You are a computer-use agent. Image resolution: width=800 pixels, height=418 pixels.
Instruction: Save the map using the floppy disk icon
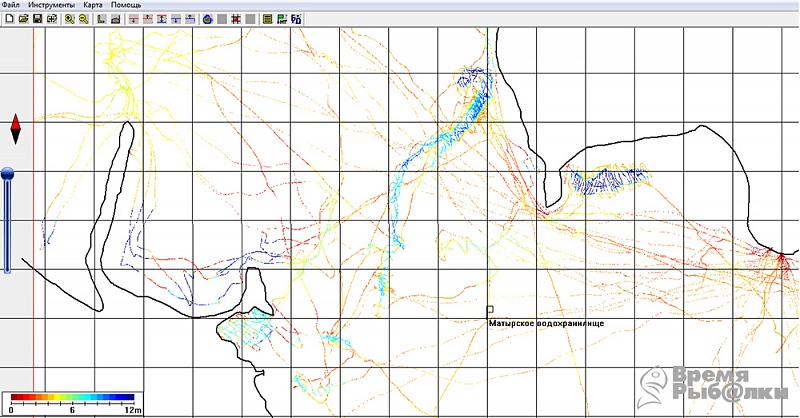(x=37, y=19)
